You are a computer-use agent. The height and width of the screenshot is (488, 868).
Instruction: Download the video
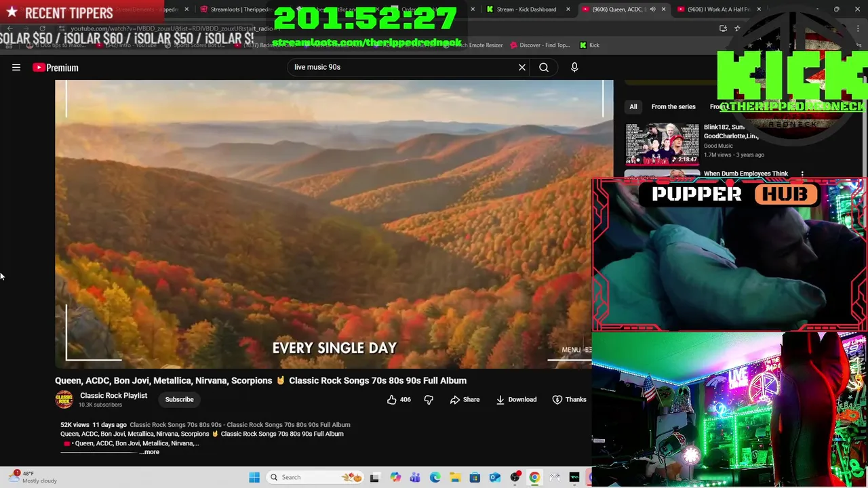[x=516, y=400]
